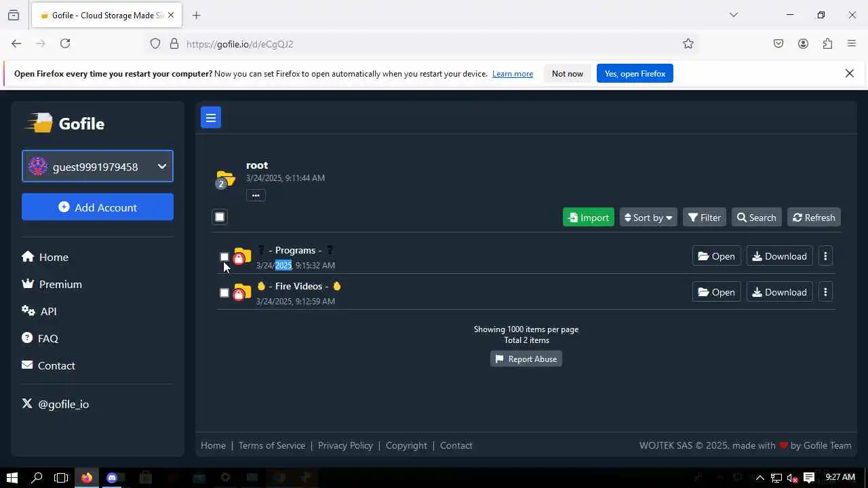This screenshot has width=868, height=488.
Task: Open the API sidebar item
Action: [39, 311]
